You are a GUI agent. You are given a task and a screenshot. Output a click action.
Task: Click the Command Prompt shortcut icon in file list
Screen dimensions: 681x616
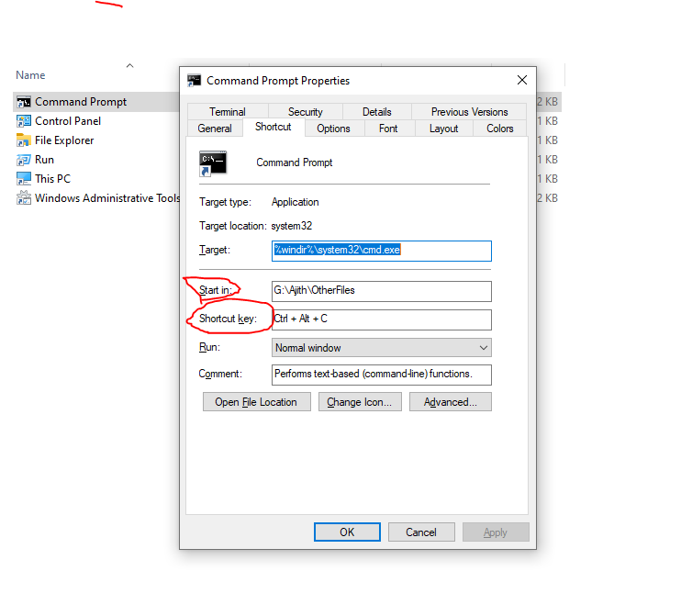[24, 102]
